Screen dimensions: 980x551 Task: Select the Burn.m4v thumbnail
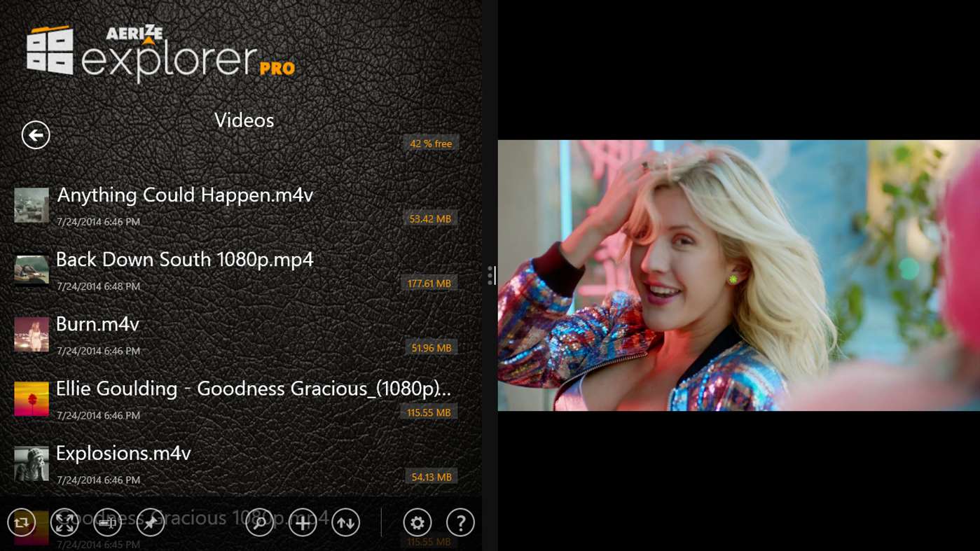32,334
